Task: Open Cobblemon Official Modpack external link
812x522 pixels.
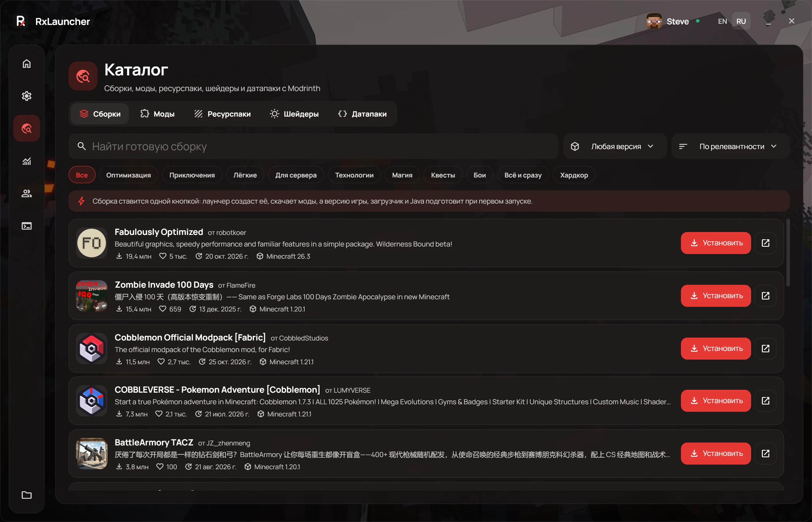Action: point(765,349)
